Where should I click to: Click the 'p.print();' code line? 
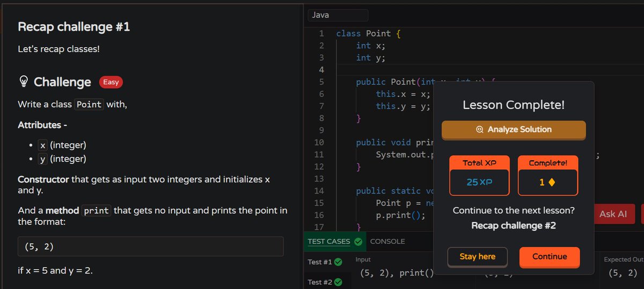tap(400, 215)
